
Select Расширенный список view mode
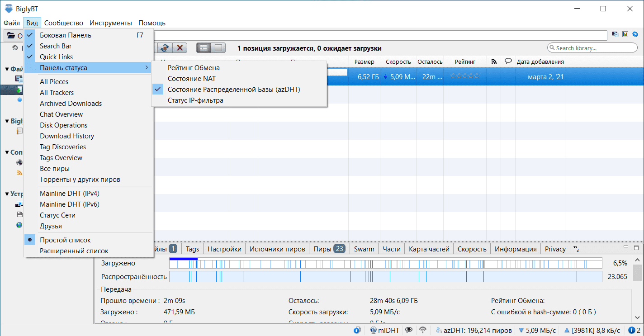click(89, 251)
